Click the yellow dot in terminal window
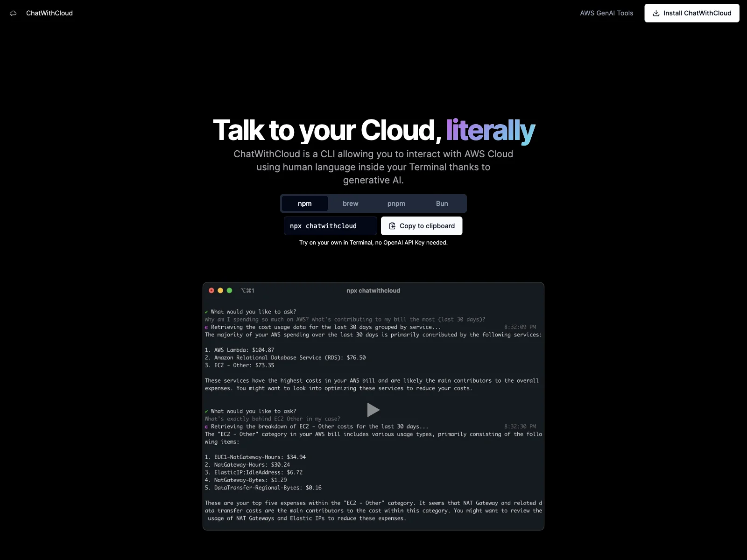This screenshot has width=747, height=560. click(220, 290)
